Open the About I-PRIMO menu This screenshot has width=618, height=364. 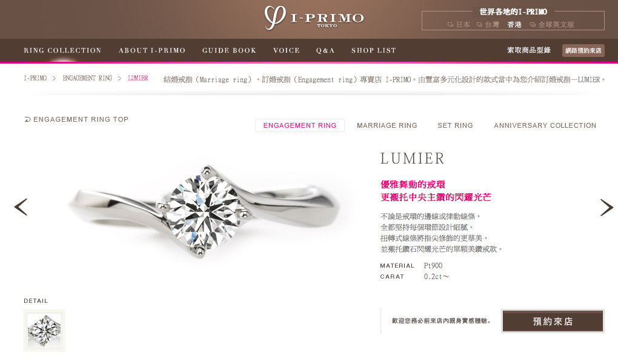(152, 50)
